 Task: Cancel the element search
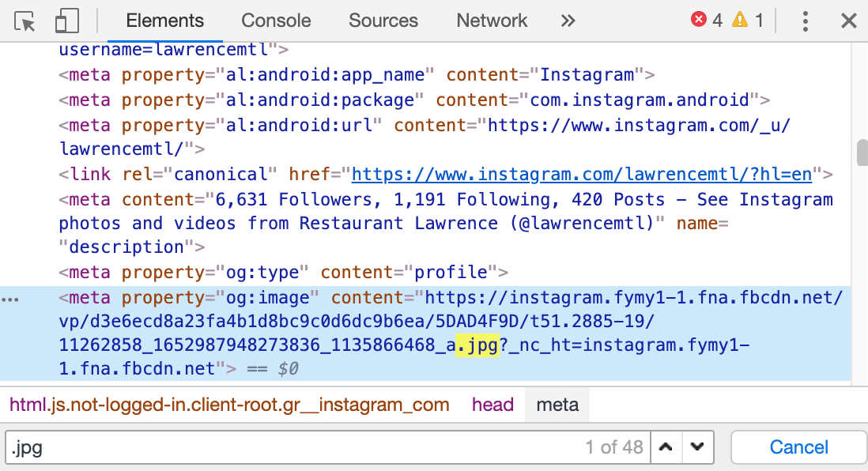click(x=798, y=447)
